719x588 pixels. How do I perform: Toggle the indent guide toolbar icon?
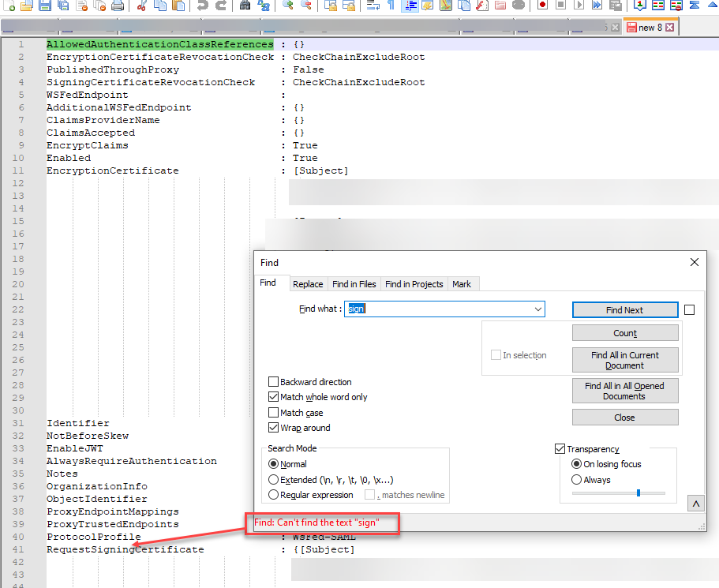410,5
